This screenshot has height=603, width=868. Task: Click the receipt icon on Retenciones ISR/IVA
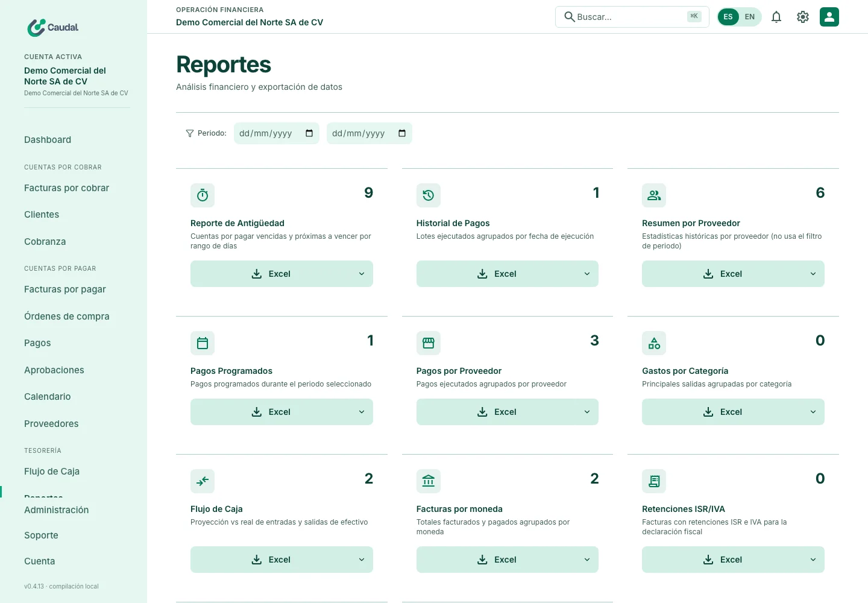(x=654, y=481)
